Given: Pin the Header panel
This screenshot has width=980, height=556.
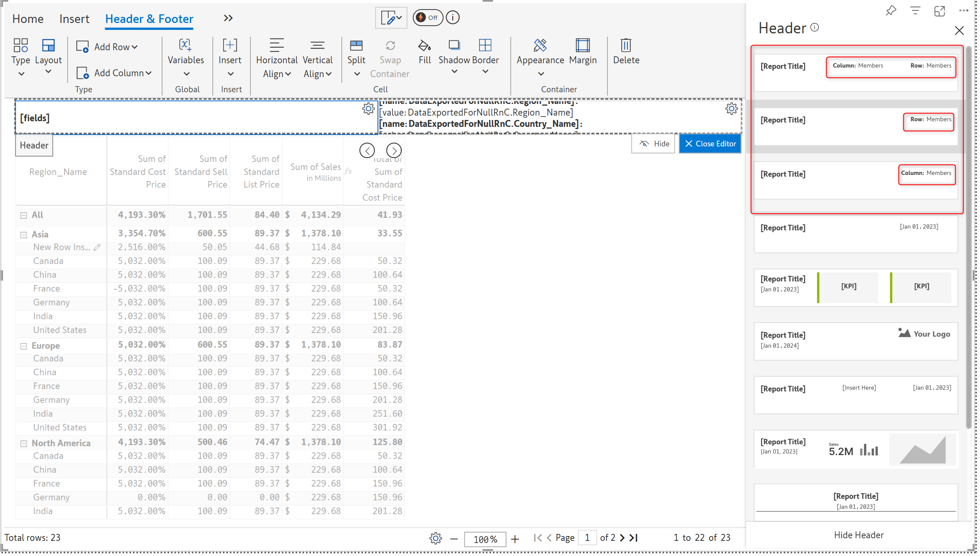Looking at the screenshot, I should click(x=891, y=11).
